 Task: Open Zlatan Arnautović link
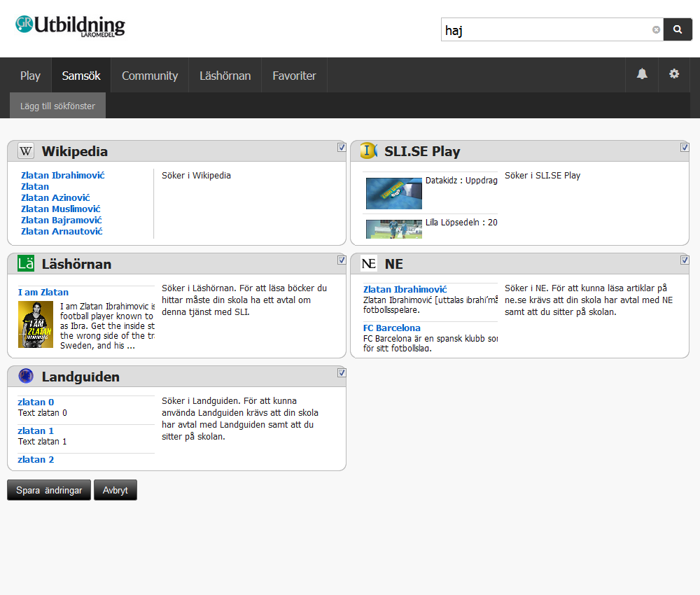tap(62, 231)
